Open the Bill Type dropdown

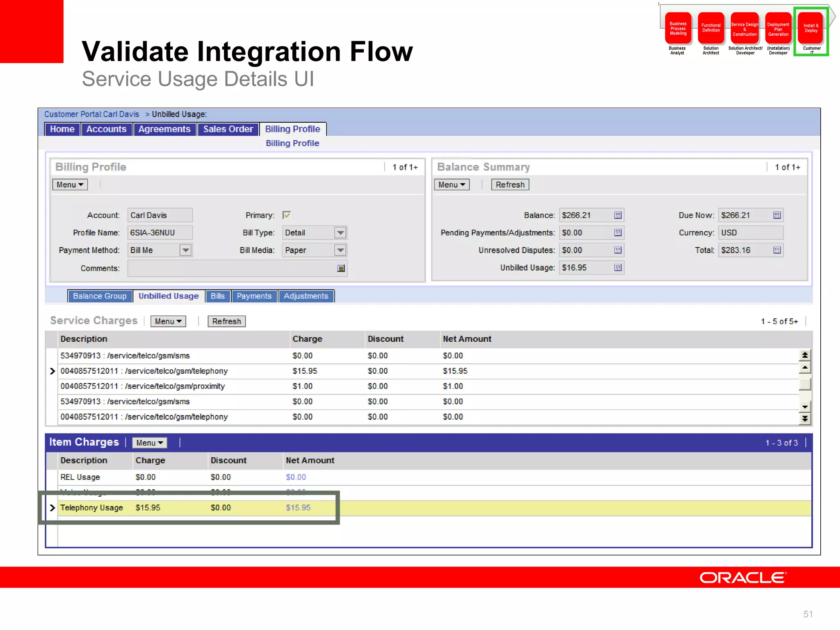pyautogui.click(x=340, y=233)
